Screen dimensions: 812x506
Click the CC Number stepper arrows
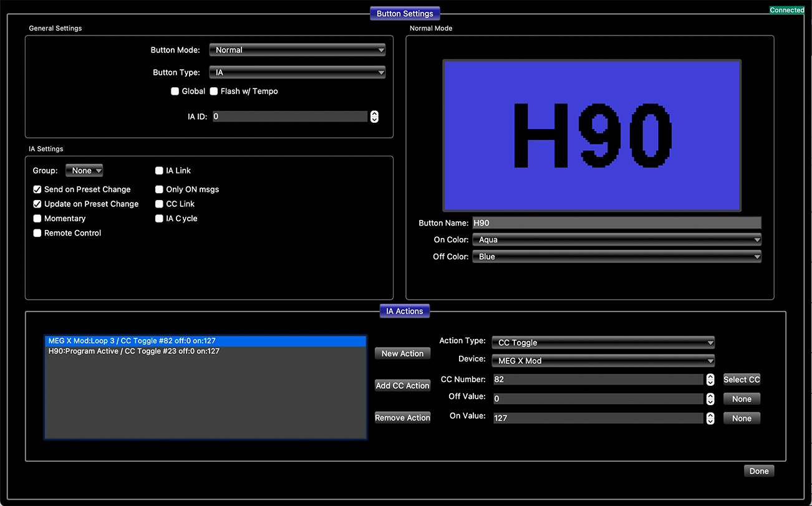[710, 379]
